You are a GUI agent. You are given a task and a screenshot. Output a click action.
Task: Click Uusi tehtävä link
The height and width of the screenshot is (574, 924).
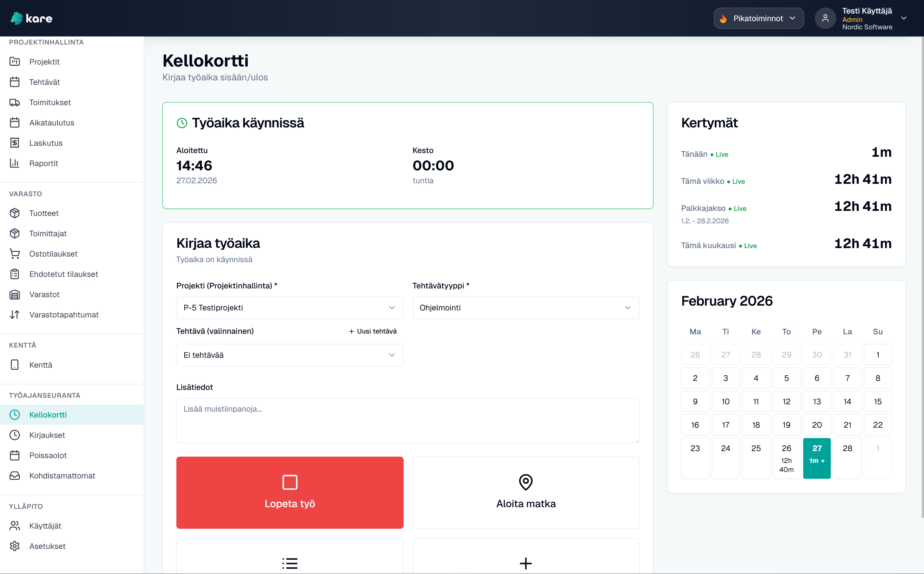[373, 332]
